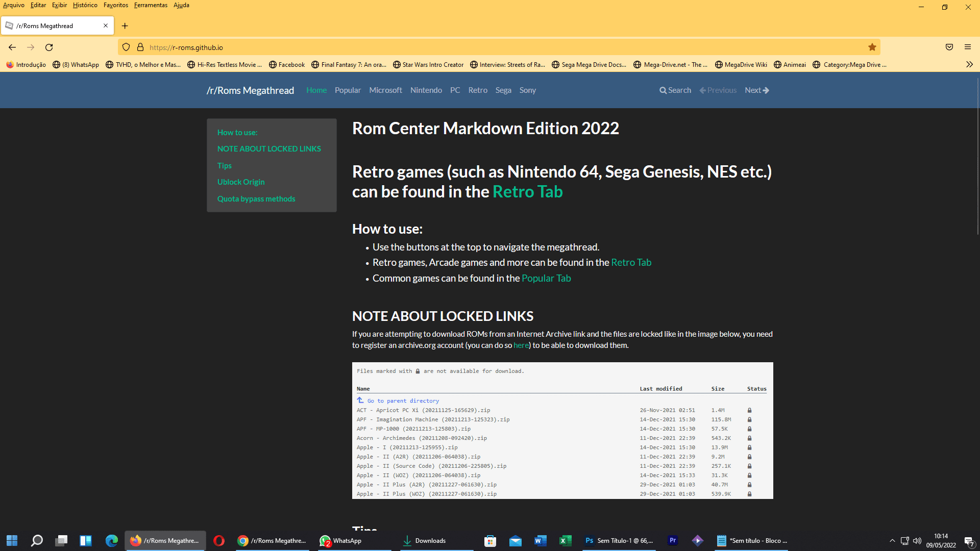Click the site padlock icon
Viewport: 980px width, 551px height.
(x=140, y=47)
